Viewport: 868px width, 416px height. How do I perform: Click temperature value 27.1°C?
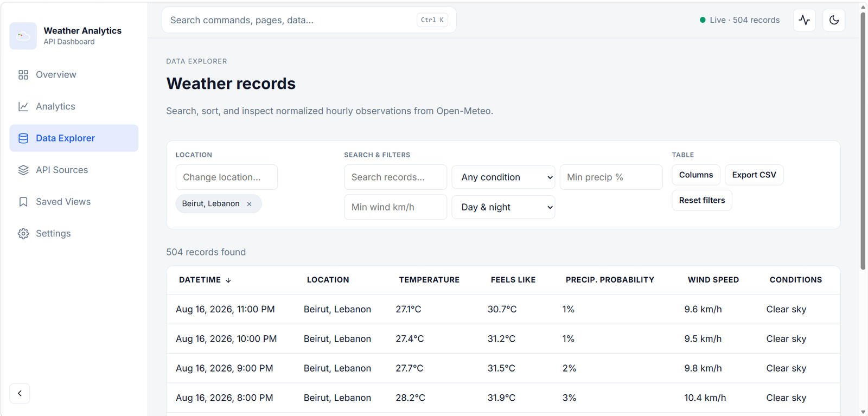[x=409, y=309]
